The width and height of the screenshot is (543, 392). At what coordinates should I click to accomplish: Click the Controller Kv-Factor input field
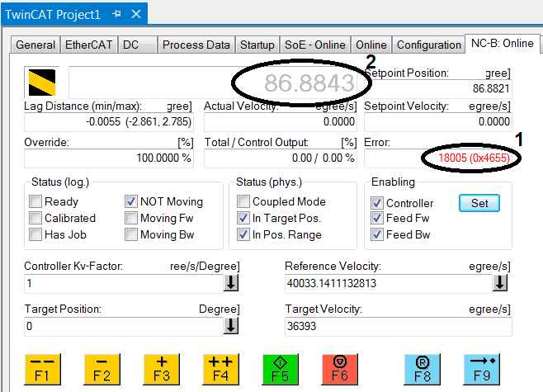point(124,284)
